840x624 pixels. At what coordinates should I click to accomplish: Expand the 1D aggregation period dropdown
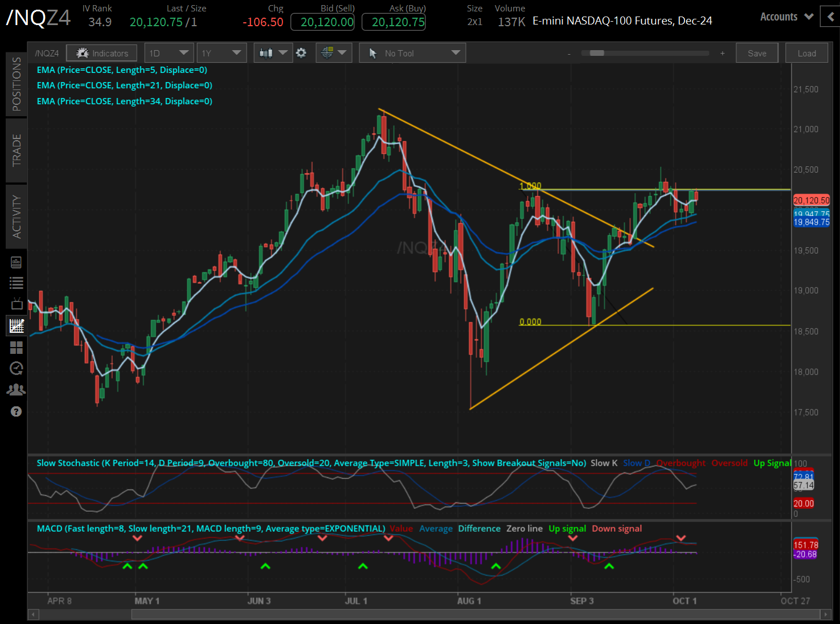tap(169, 53)
